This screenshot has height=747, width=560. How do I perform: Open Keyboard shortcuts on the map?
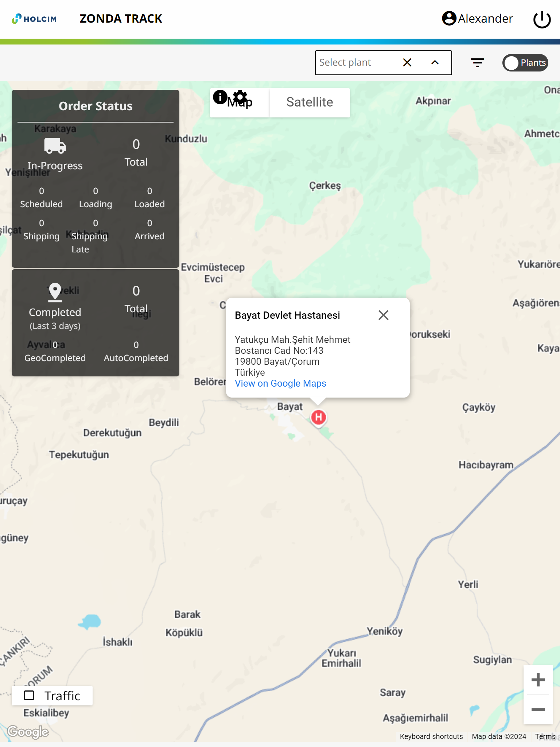(x=431, y=736)
